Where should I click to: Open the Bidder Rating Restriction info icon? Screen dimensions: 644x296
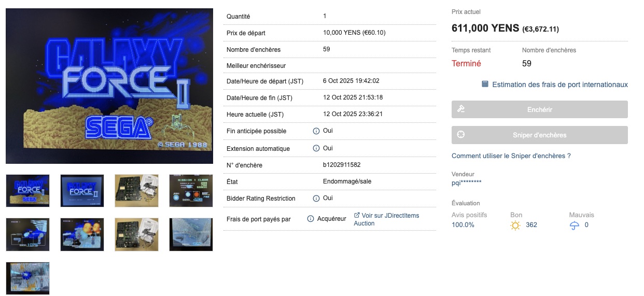click(316, 199)
